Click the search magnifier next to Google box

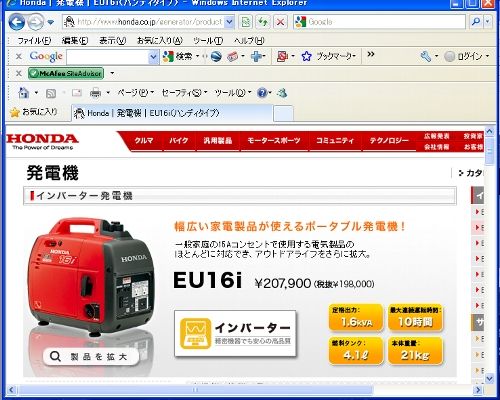[476, 22]
